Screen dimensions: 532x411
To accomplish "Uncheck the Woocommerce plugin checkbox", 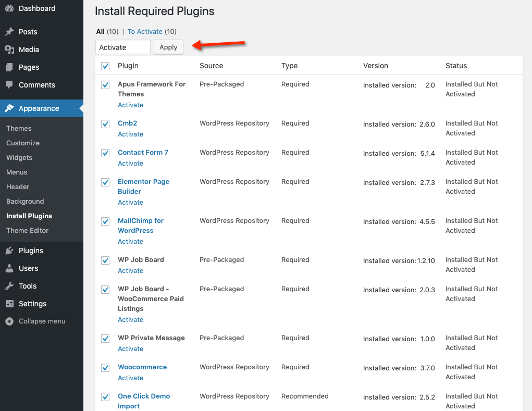I will point(105,368).
